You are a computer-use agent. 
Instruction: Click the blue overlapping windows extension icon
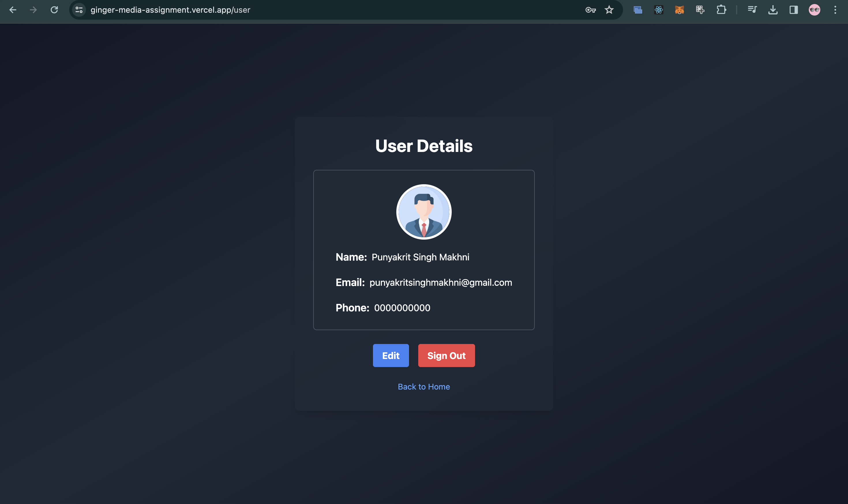[638, 10]
